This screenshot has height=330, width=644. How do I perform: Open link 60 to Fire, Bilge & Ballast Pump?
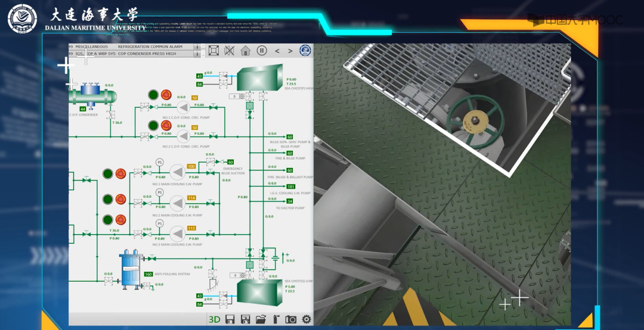pos(290,170)
